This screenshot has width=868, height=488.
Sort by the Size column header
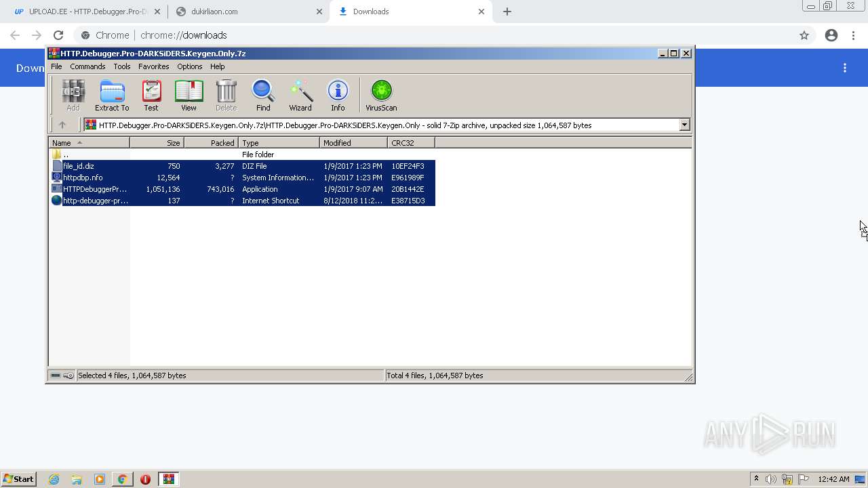pyautogui.click(x=157, y=142)
